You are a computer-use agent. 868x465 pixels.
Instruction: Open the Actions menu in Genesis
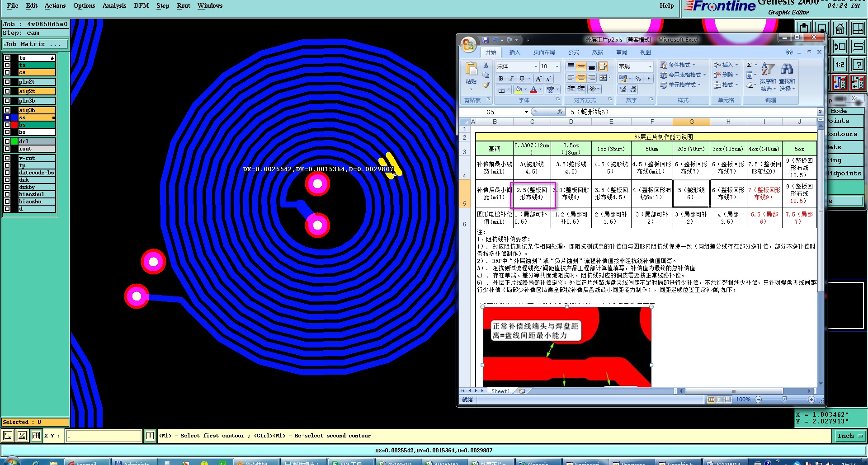point(55,5)
